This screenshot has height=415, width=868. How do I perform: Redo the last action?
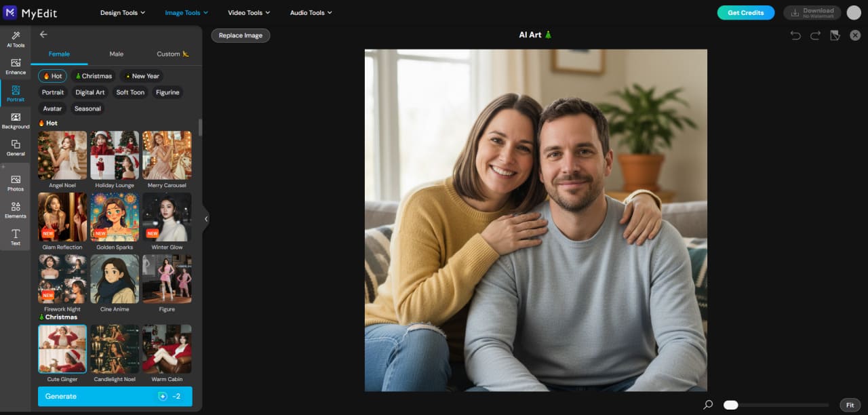click(814, 35)
